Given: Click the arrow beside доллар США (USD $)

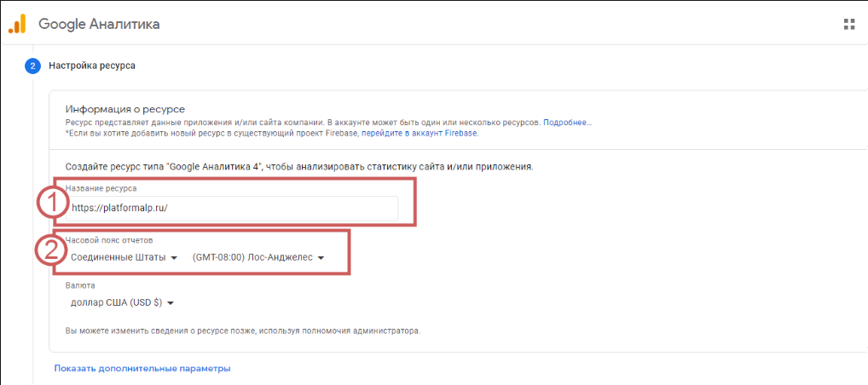Looking at the screenshot, I should 171,302.
